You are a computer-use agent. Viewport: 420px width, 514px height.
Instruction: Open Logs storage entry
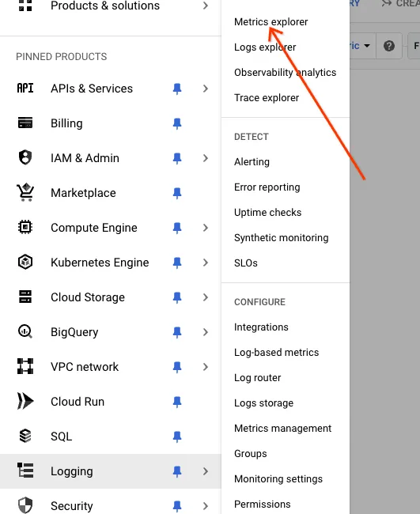263,403
